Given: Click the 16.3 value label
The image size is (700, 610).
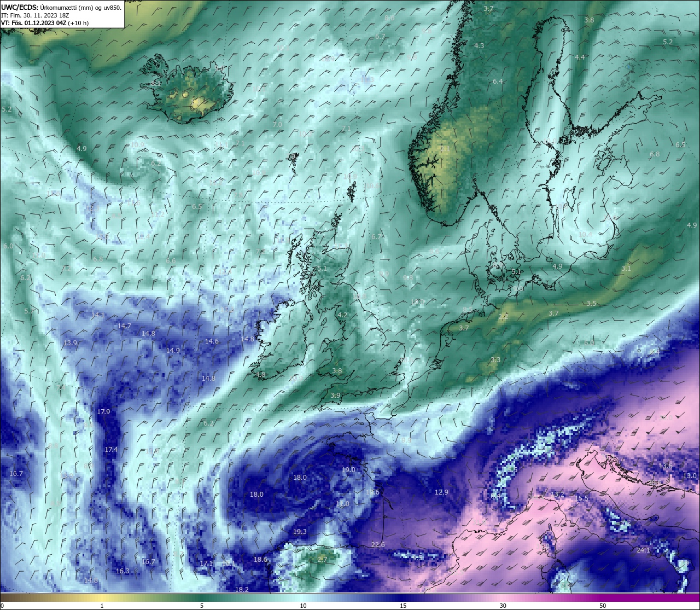Looking at the screenshot, I should tap(122, 571).
